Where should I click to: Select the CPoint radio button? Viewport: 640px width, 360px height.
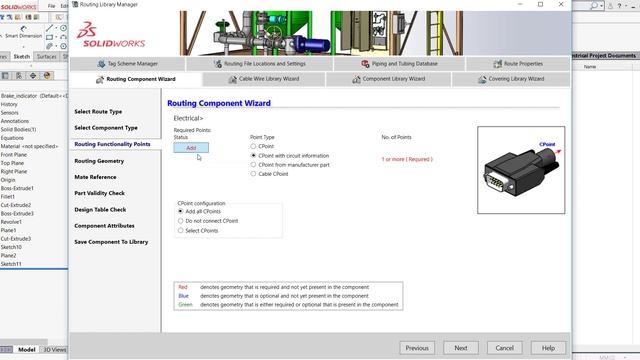pyautogui.click(x=253, y=146)
